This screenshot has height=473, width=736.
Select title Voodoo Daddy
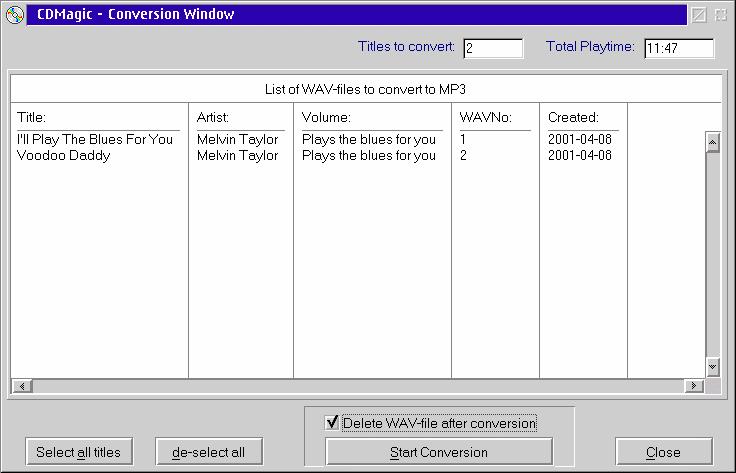(63, 155)
